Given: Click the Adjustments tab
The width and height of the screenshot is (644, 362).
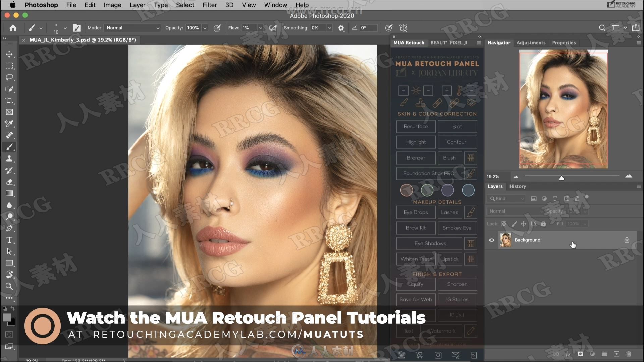Looking at the screenshot, I should tap(531, 43).
